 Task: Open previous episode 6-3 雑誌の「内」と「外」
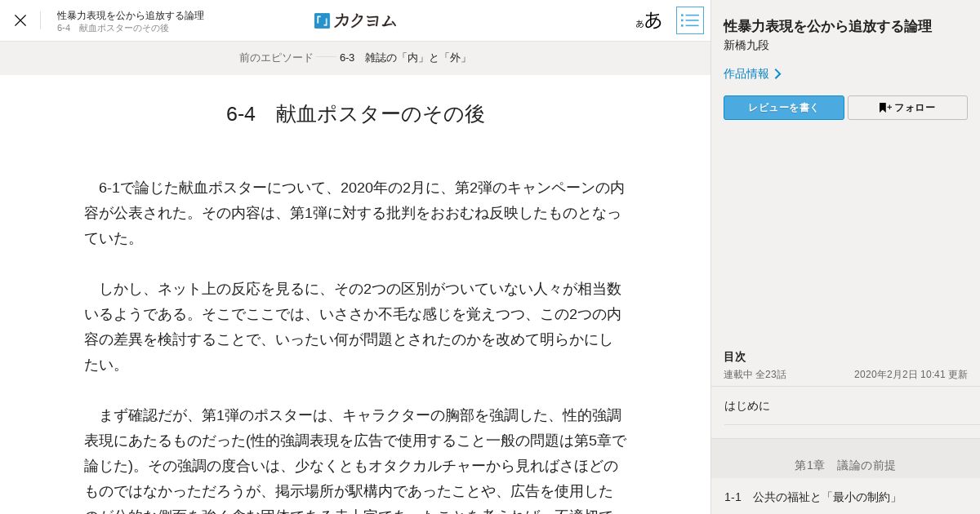pyautogui.click(x=405, y=58)
